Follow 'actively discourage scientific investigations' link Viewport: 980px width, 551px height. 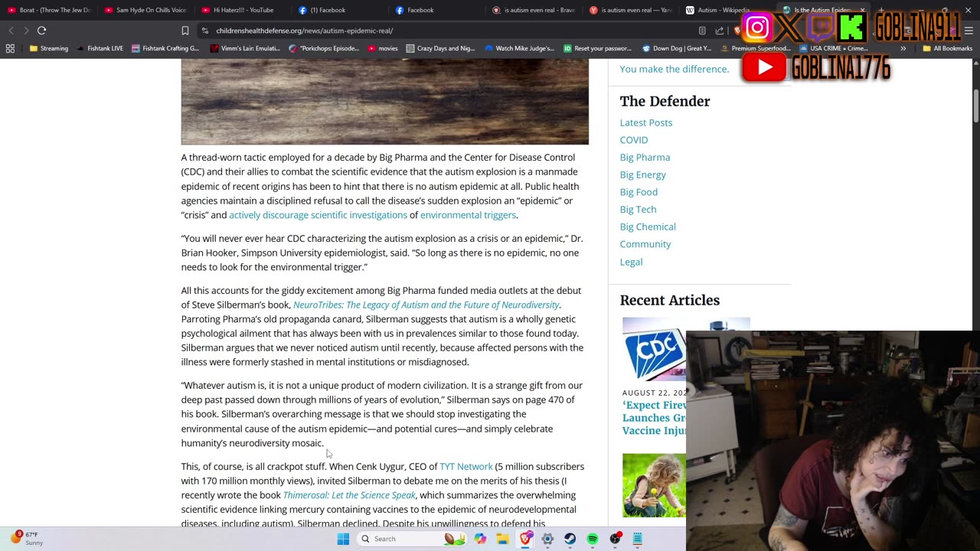318,215
